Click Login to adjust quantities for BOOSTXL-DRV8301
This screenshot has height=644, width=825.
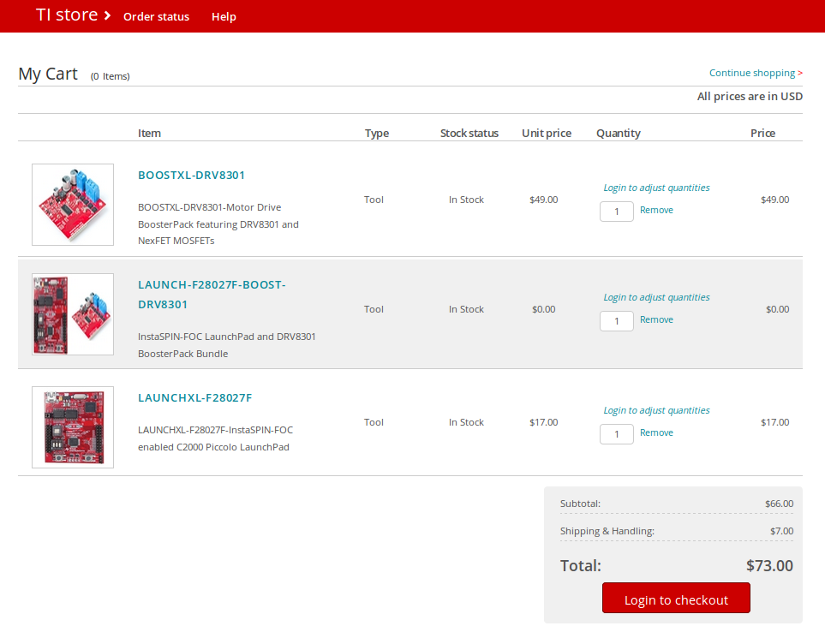point(656,188)
